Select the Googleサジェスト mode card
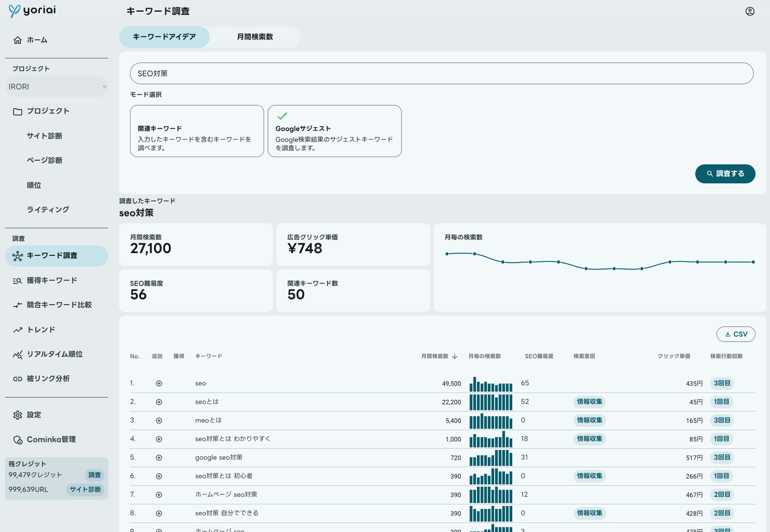This screenshot has width=770, height=532. [334, 131]
